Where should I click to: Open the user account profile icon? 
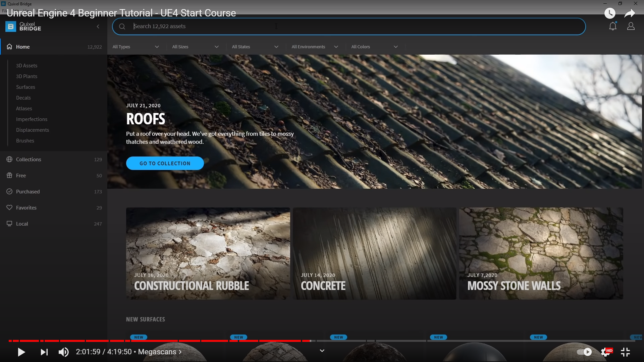(631, 26)
